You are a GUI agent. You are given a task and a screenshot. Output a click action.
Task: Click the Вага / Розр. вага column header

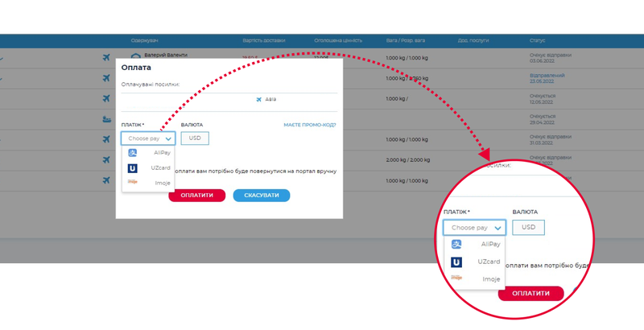point(406,40)
